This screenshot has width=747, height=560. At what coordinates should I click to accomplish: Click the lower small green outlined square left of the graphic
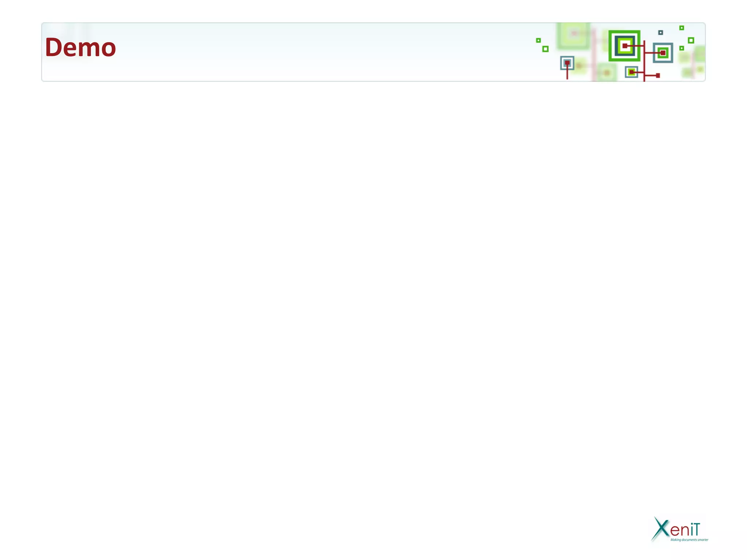pos(545,49)
